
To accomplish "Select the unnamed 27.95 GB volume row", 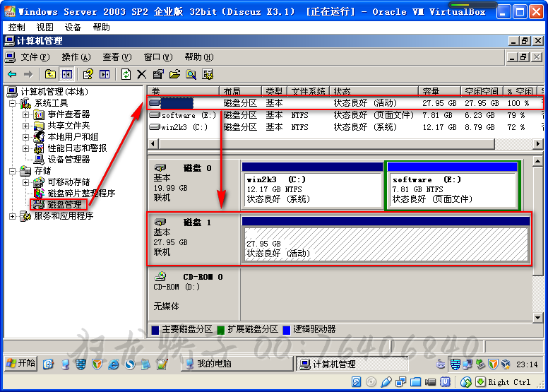I will point(346,103).
